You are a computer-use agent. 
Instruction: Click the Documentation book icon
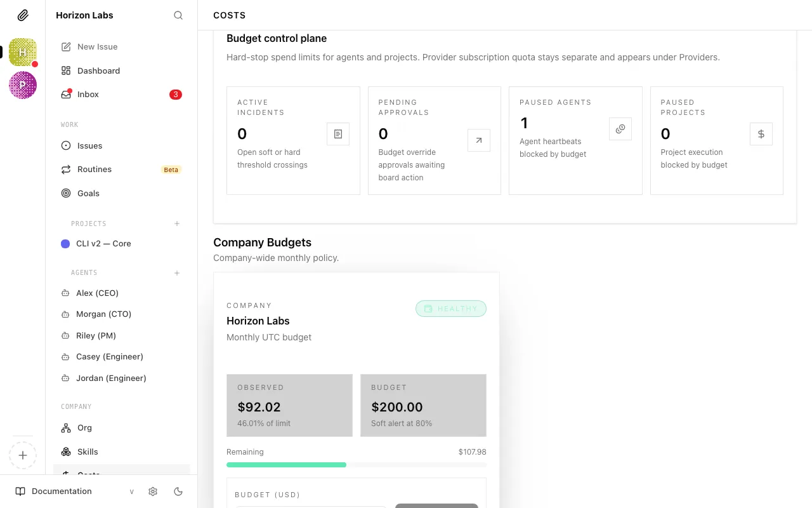pyautogui.click(x=20, y=491)
